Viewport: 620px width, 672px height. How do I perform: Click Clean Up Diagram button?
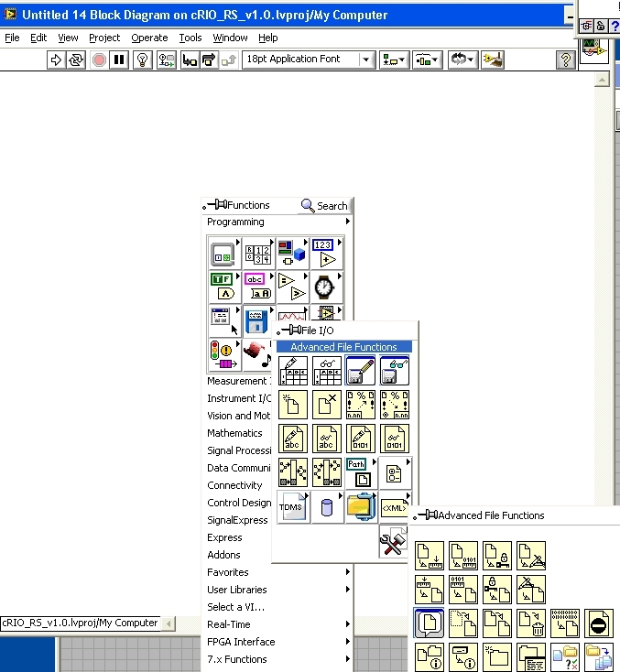[x=493, y=60]
